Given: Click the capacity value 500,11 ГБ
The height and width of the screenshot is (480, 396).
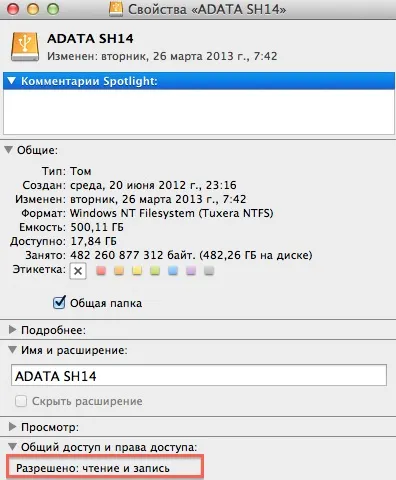Looking at the screenshot, I should point(97,227).
